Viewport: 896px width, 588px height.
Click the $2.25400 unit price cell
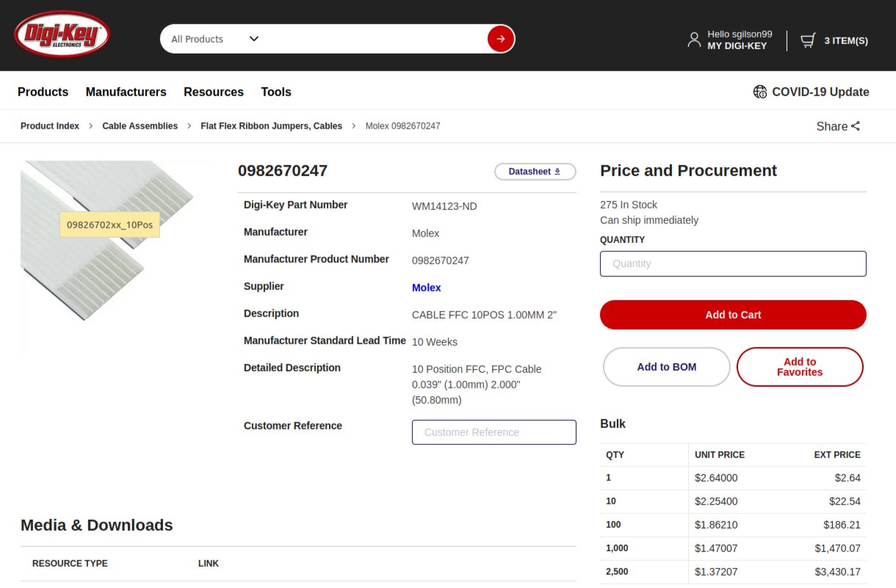click(716, 501)
